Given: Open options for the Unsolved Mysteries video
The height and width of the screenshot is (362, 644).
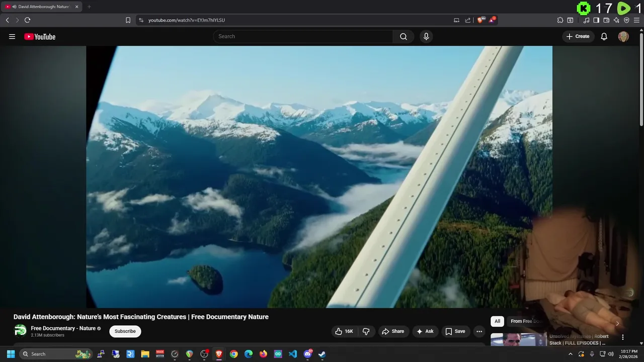Looking at the screenshot, I should point(623,337).
